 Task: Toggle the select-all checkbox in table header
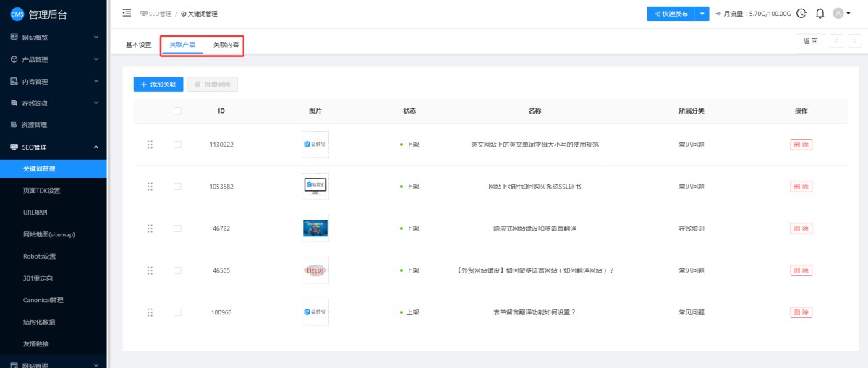pyautogui.click(x=177, y=111)
